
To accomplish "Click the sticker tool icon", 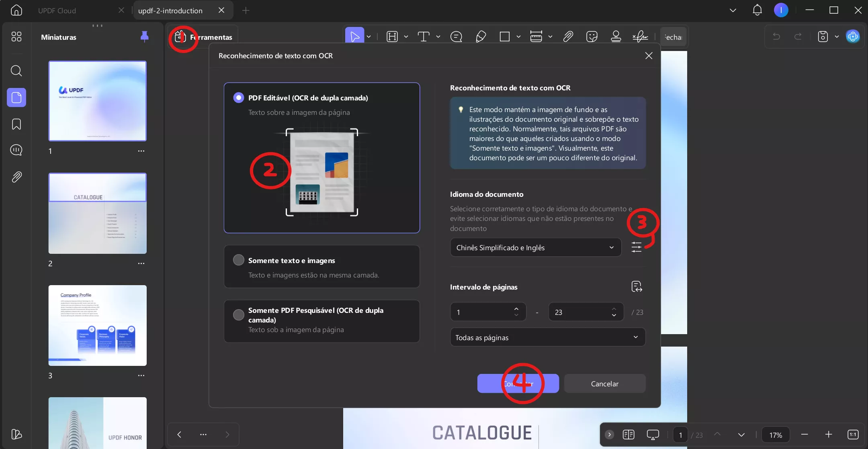I will point(592,37).
